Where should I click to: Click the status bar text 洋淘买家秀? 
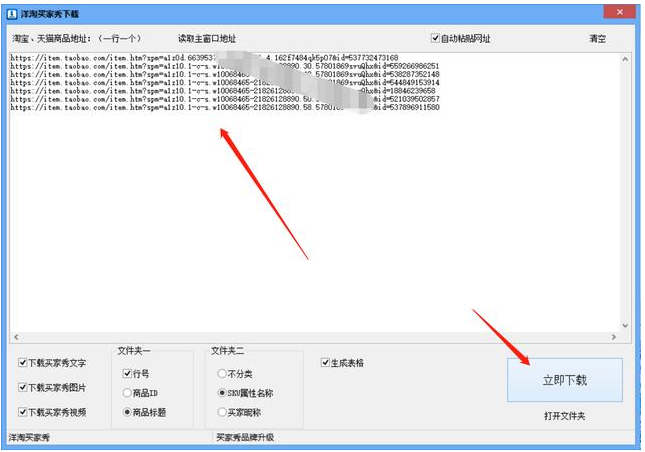tap(29, 438)
